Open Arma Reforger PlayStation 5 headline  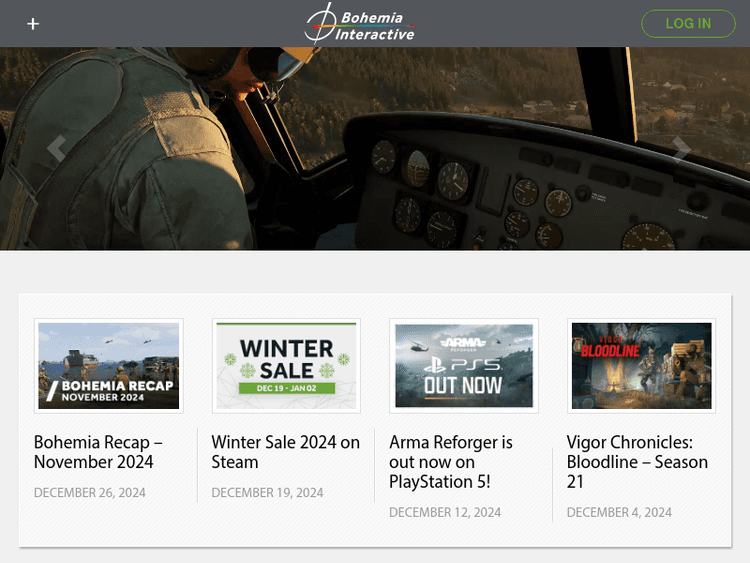[x=451, y=462]
